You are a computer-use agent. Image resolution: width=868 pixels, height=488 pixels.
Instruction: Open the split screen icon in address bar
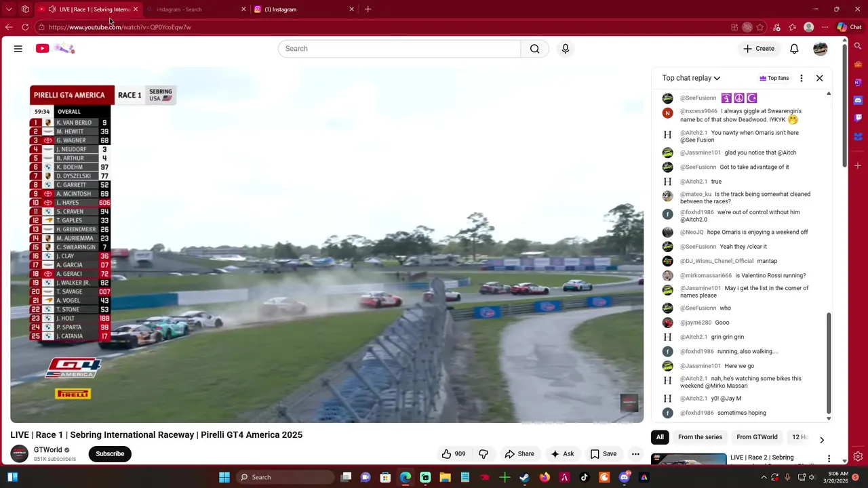click(x=734, y=27)
